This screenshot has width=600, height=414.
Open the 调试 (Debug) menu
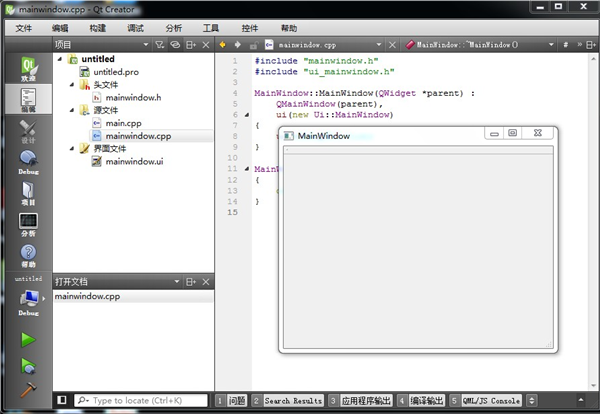(135, 28)
